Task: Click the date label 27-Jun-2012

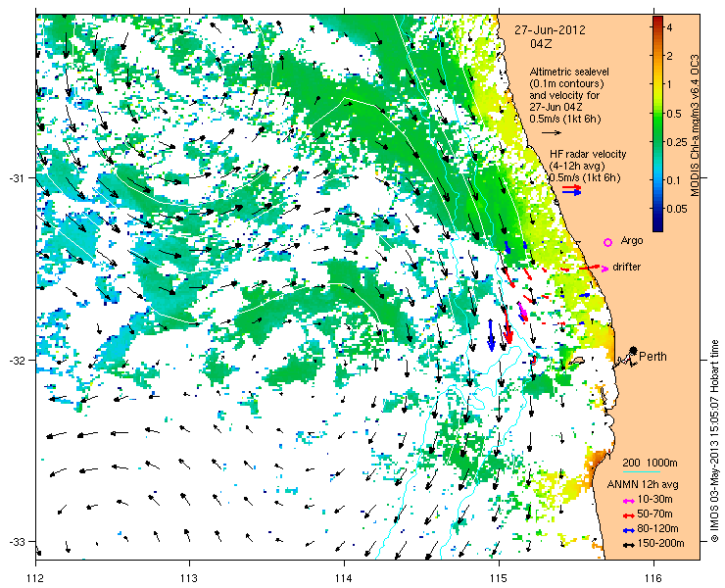Action: 551,30
